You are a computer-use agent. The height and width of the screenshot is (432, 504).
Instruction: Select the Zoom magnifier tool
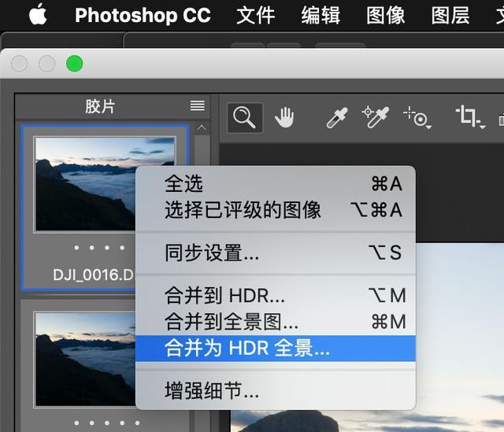(245, 118)
